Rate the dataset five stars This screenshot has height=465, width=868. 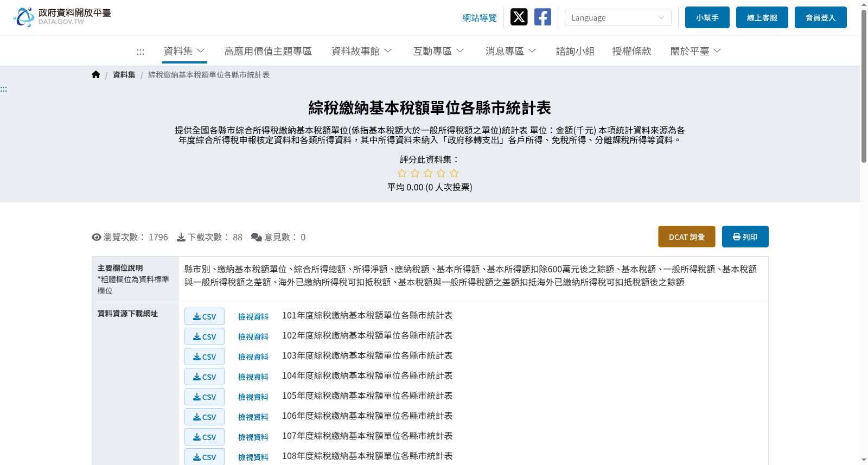[454, 173]
